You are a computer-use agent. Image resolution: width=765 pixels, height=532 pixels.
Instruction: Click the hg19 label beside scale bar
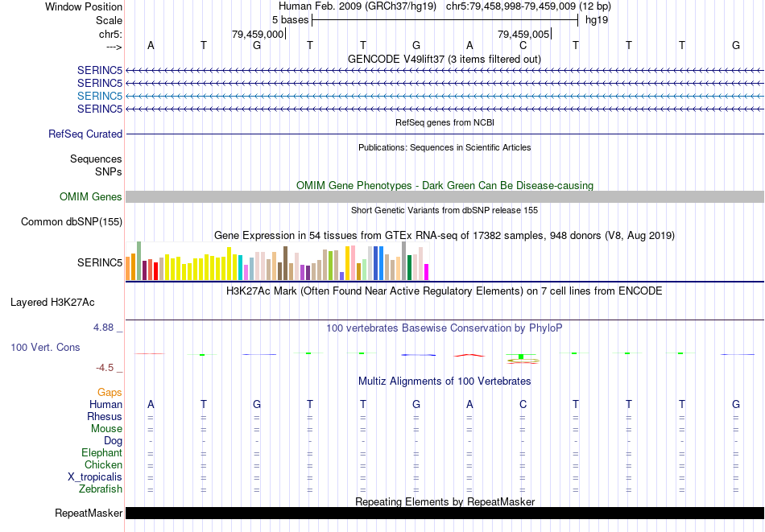(x=597, y=20)
